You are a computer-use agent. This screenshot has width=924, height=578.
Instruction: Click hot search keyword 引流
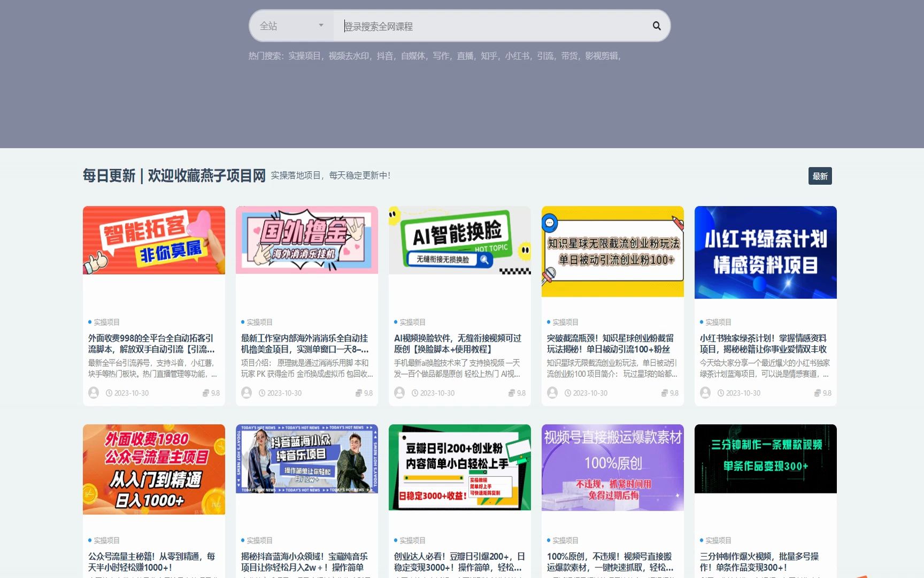tap(545, 56)
